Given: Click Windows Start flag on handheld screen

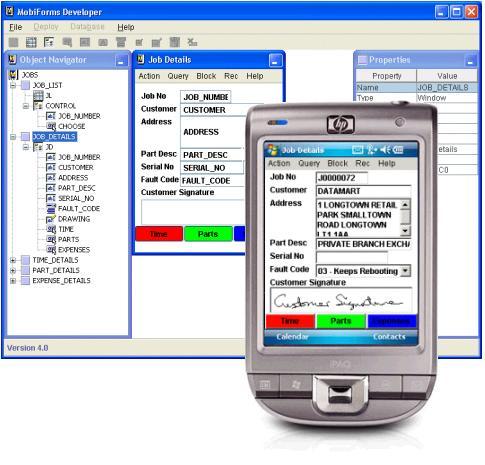Looking at the screenshot, I should click(x=273, y=150).
